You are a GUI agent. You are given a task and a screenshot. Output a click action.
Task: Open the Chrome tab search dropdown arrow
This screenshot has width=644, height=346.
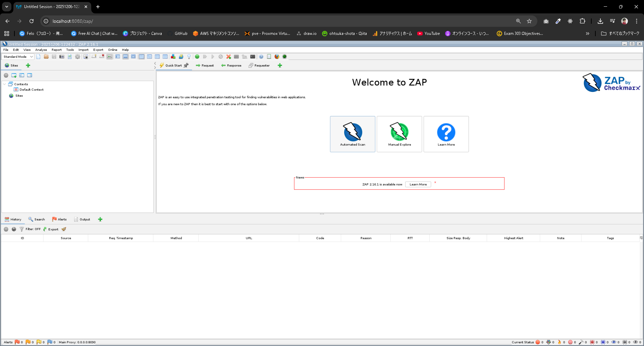coord(7,7)
